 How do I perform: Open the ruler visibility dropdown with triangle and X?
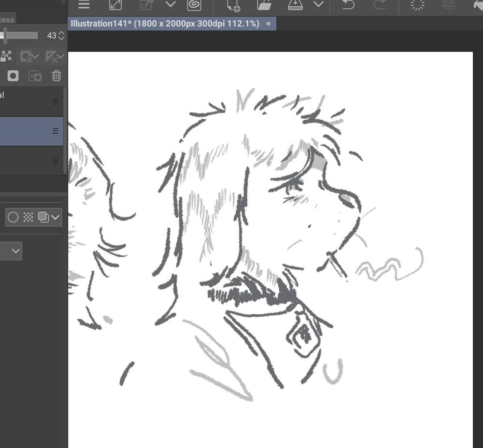(54, 56)
